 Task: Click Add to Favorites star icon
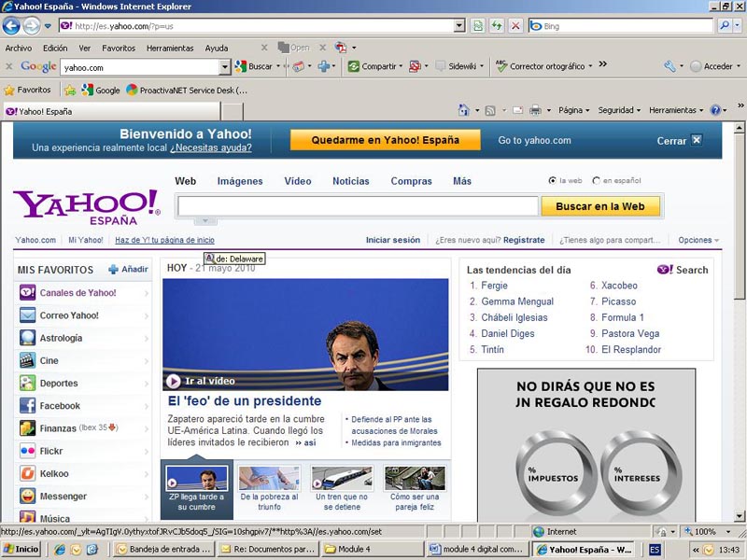coord(70,90)
